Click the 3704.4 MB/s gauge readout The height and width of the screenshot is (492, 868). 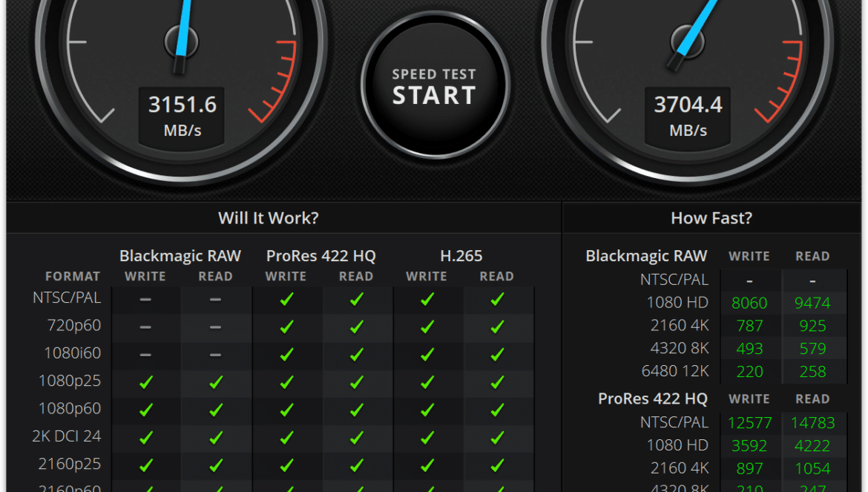point(688,117)
